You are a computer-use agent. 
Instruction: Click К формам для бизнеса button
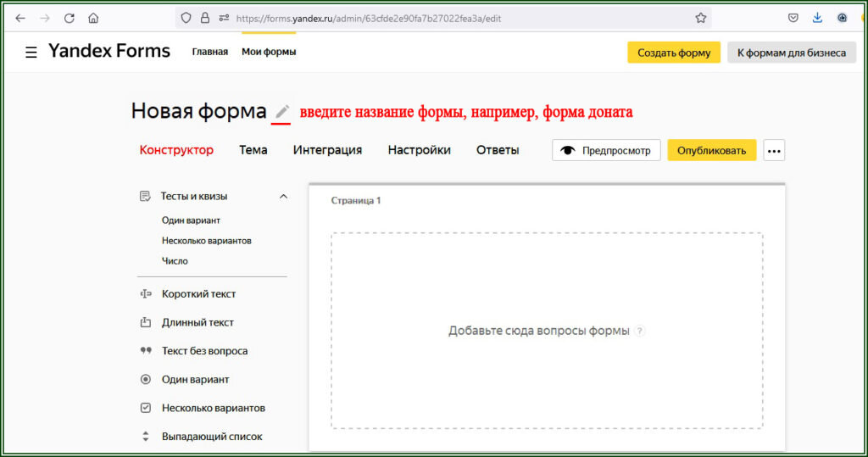point(792,53)
